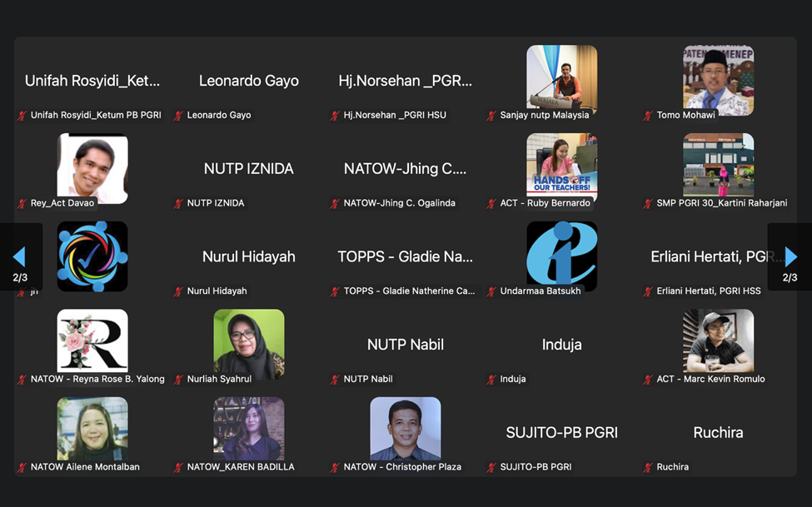Viewport: 812px width, 507px height.
Task: Click muted mic icon beside Induja
Action: 491,380
